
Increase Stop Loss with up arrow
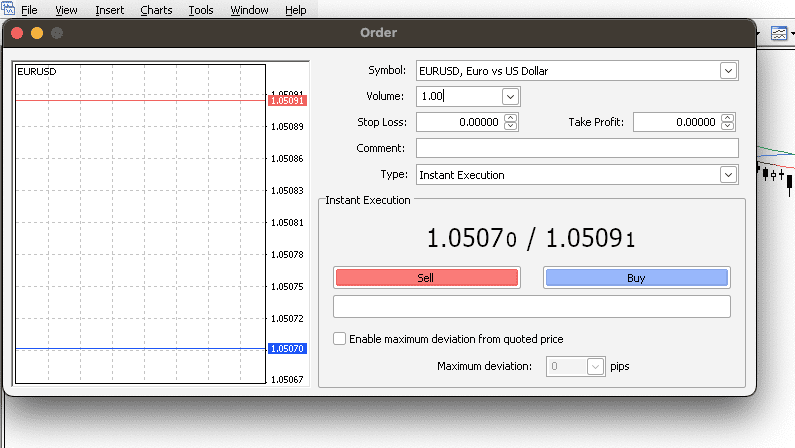tap(511, 118)
